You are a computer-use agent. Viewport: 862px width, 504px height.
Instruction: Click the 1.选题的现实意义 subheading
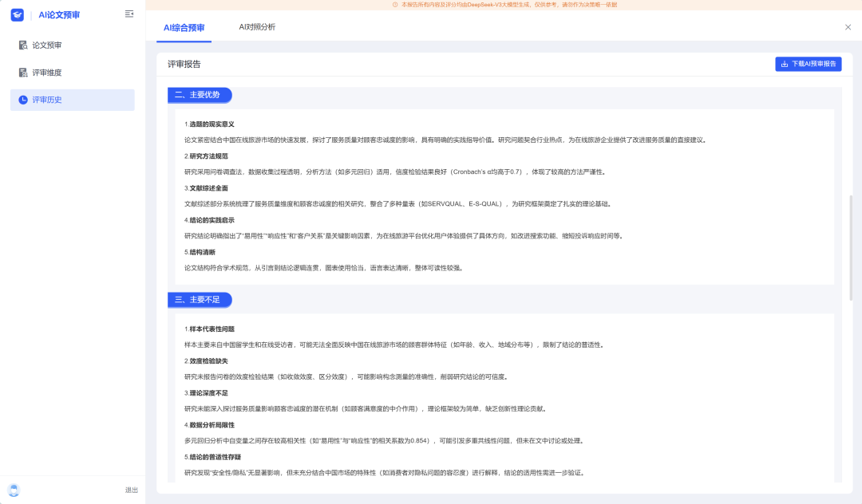(x=209, y=124)
